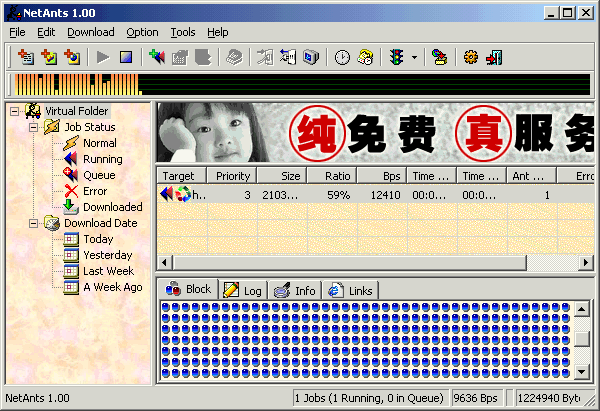Select the Error status folder

pos(95,191)
